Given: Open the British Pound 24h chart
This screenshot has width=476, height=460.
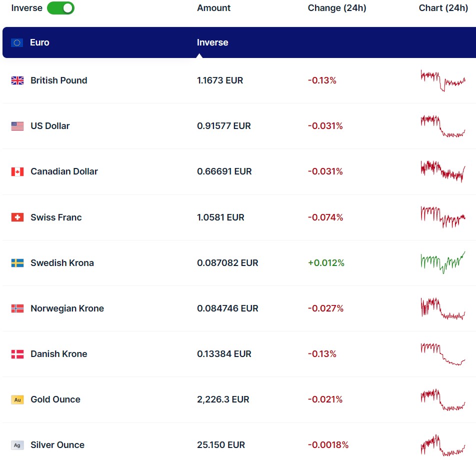Looking at the screenshot, I should [x=443, y=80].
